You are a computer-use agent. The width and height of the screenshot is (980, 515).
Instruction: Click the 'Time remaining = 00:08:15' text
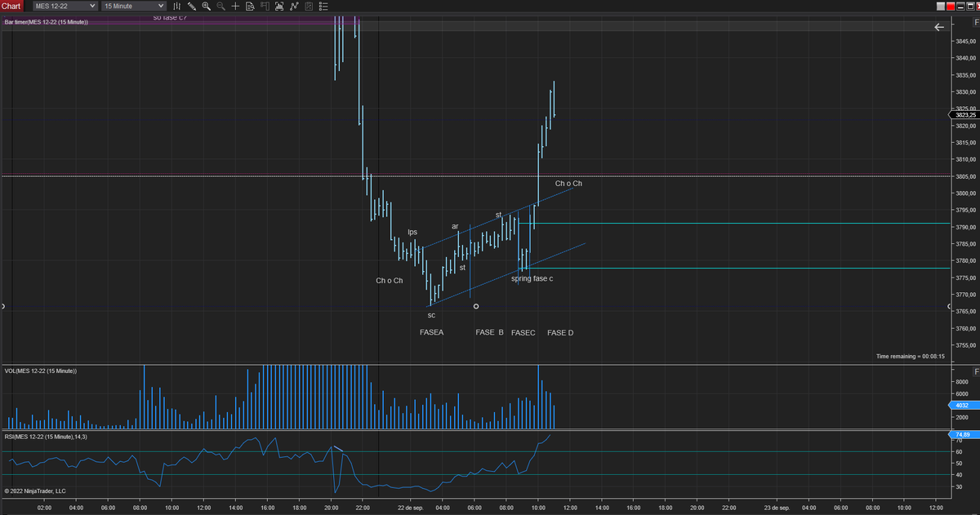pyautogui.click(x=910, y=357)
